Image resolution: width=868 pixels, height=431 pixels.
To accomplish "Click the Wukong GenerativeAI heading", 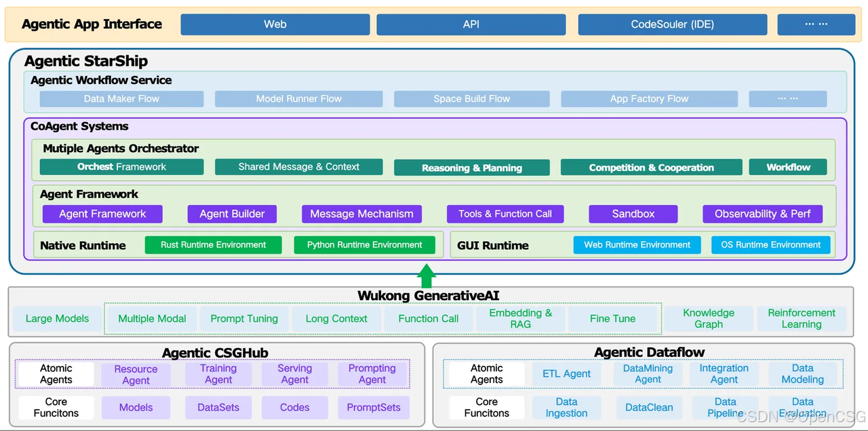I will coord(429,296).
